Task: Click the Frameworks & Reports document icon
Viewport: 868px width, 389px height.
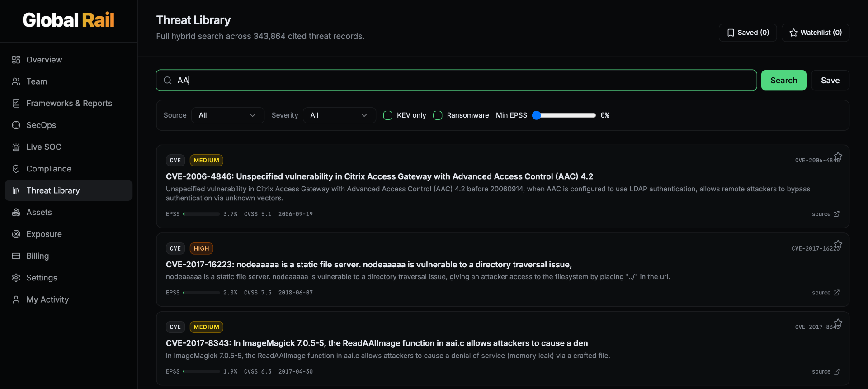Action: pos(16,103)
